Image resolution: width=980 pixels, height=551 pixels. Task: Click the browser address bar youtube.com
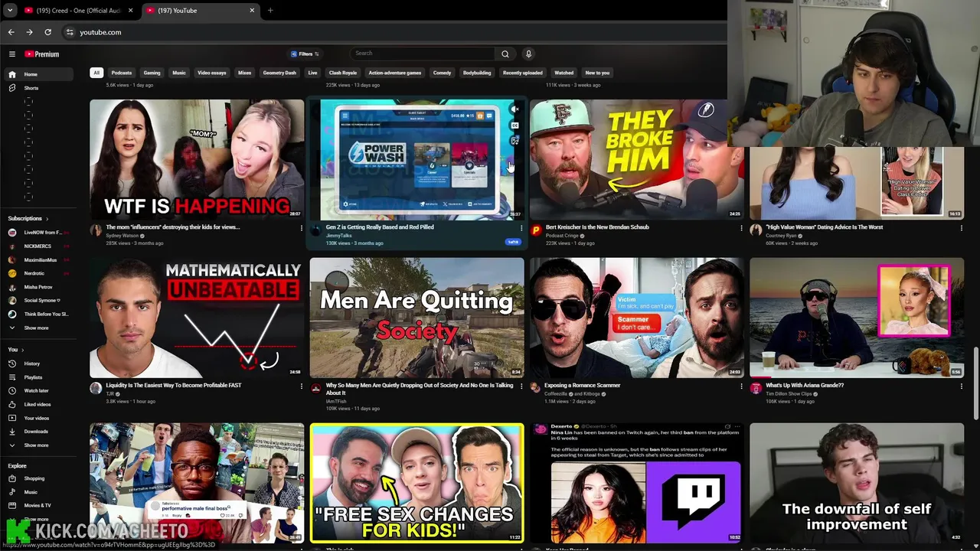[x=100, y=32]
